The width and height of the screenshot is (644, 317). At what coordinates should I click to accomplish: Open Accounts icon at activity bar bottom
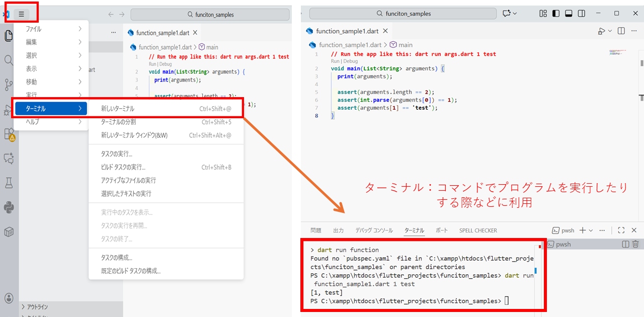(9, 298)
